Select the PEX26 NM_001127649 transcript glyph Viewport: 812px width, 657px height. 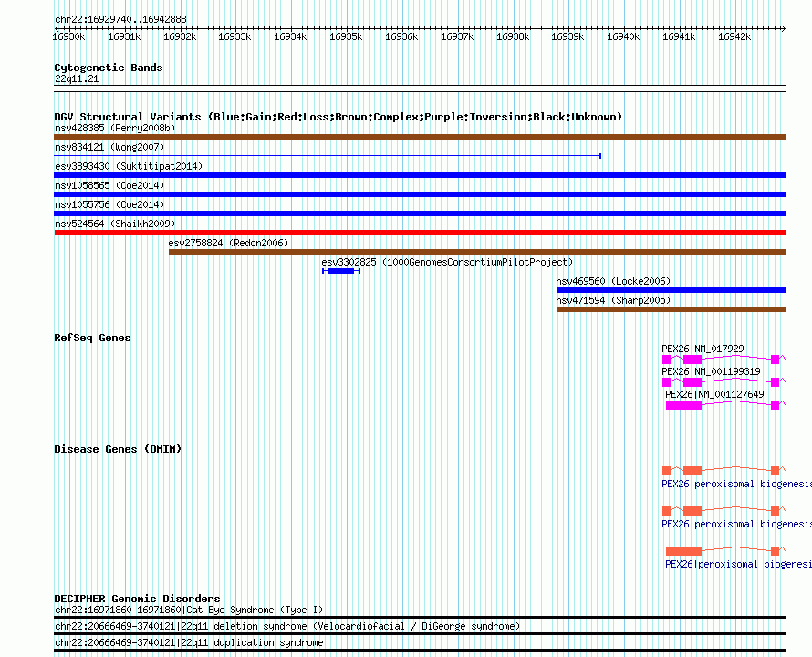(725, 404)
